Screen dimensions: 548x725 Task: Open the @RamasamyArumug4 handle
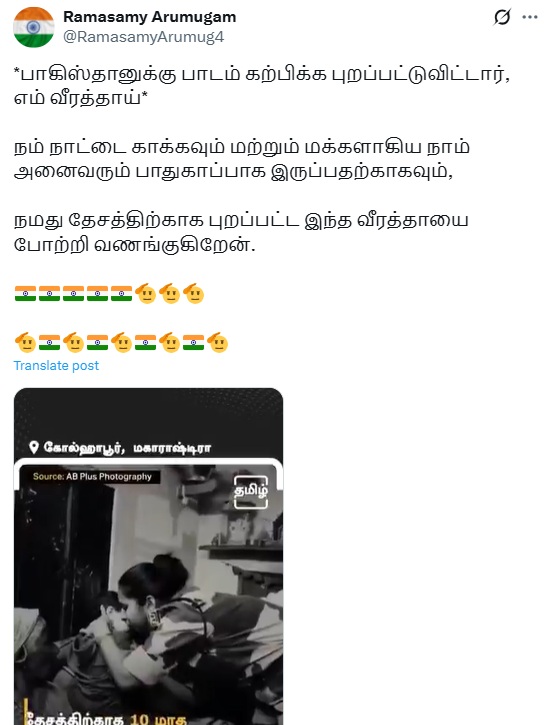coord(143,37)
